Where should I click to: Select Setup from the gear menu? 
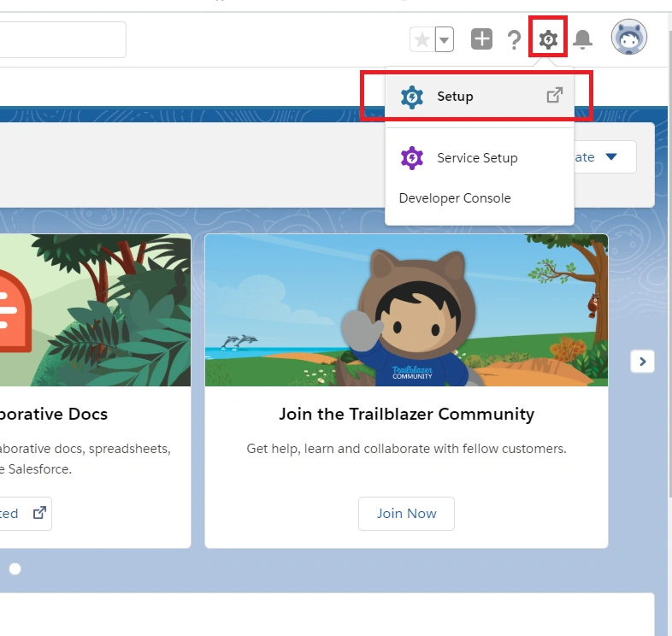480,97
